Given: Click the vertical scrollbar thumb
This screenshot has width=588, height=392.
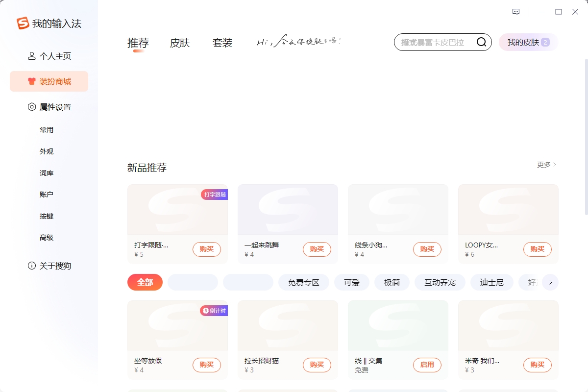Looking at the screenshot, I should click(586, 136).
